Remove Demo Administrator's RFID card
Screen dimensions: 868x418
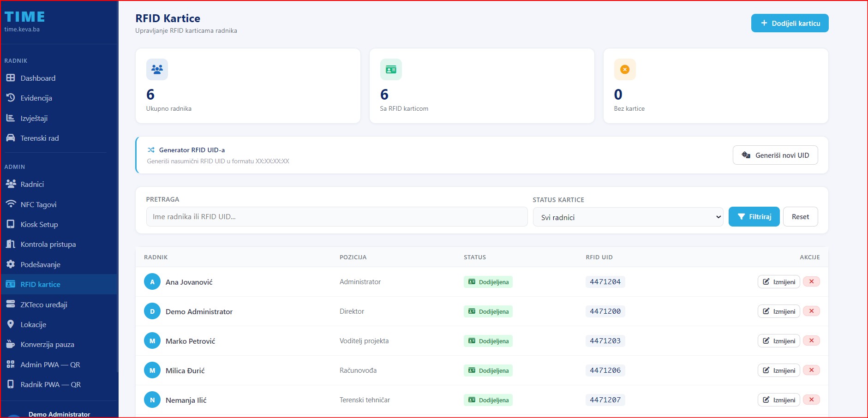(x=811, y=311)
